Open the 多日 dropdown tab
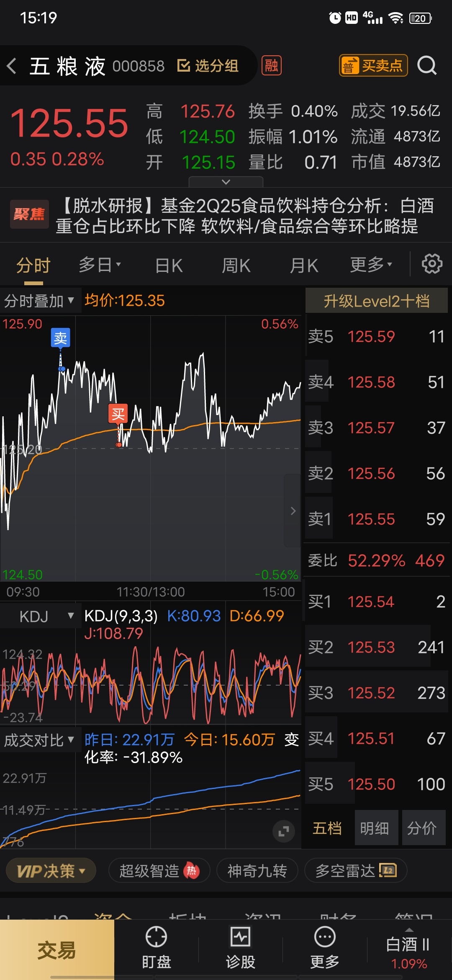The width and height of the screenshot is (452, 980). tap(100, 265)
